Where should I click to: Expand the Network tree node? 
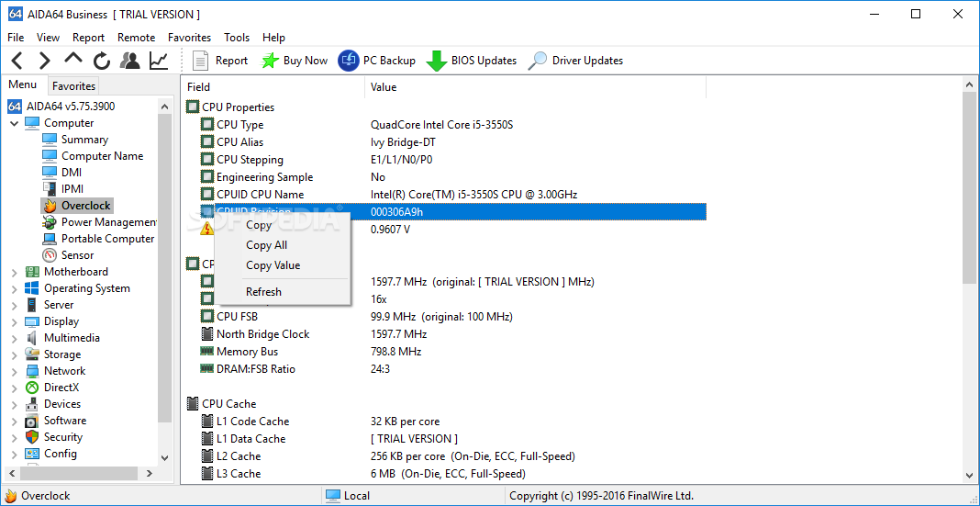pyautogui.click(x=15, y=372)
